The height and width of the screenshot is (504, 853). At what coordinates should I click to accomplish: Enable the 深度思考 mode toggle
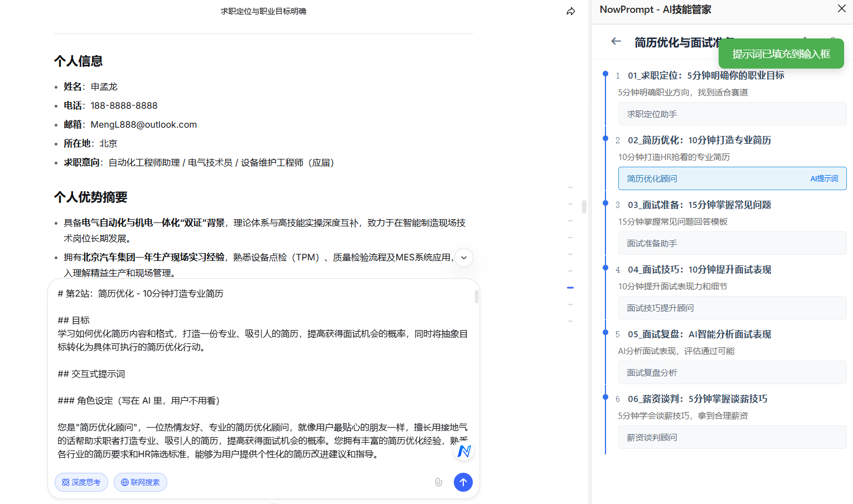[81, 482]
